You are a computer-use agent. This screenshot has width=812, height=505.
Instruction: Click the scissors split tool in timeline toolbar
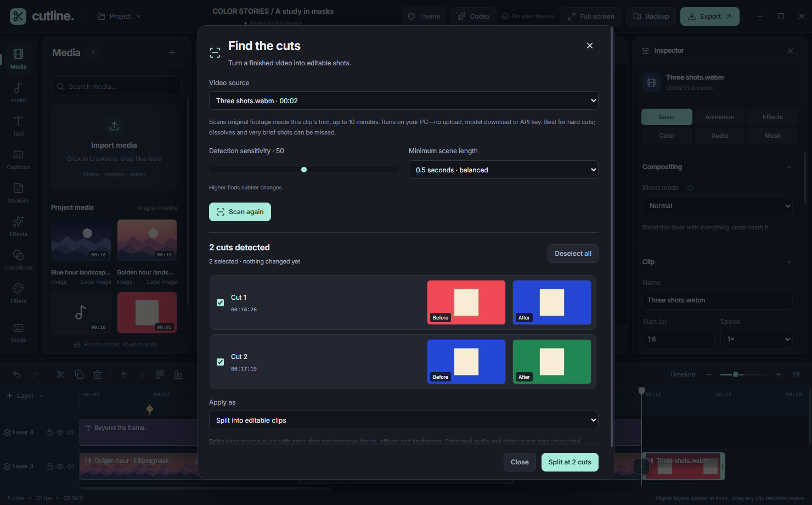point(61,374)
